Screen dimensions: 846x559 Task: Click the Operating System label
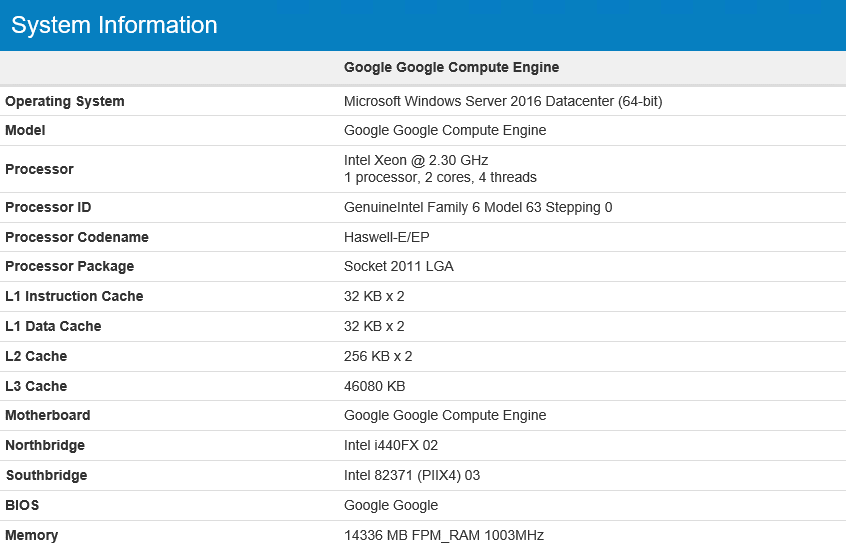65,101
